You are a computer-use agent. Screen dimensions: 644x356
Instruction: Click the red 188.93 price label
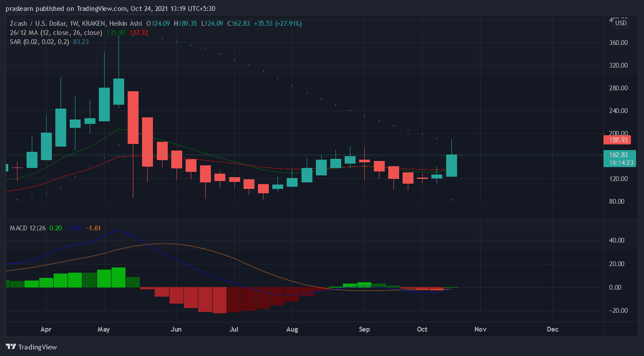pyautogui.click(x=618, y=140)
